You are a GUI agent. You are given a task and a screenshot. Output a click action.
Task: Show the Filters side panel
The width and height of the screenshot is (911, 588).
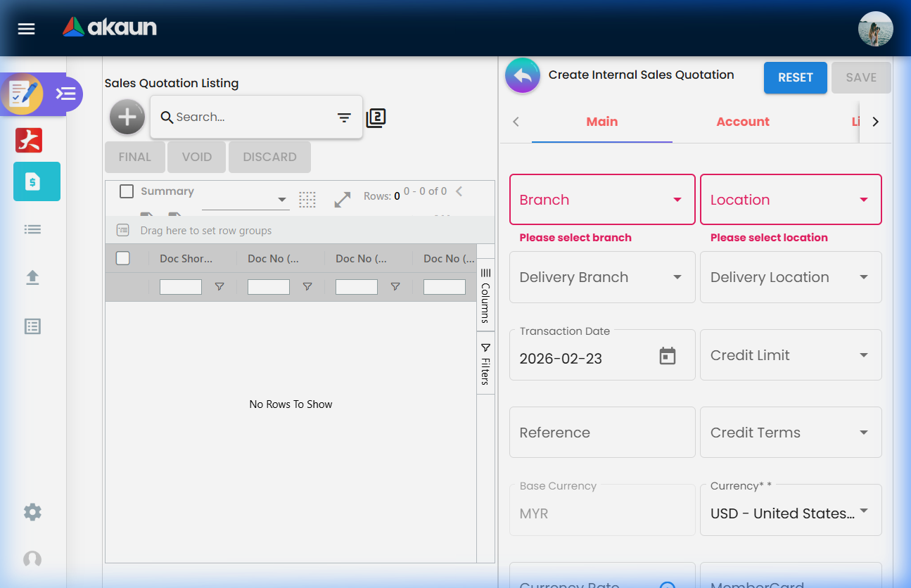click(x=485, y=363)
